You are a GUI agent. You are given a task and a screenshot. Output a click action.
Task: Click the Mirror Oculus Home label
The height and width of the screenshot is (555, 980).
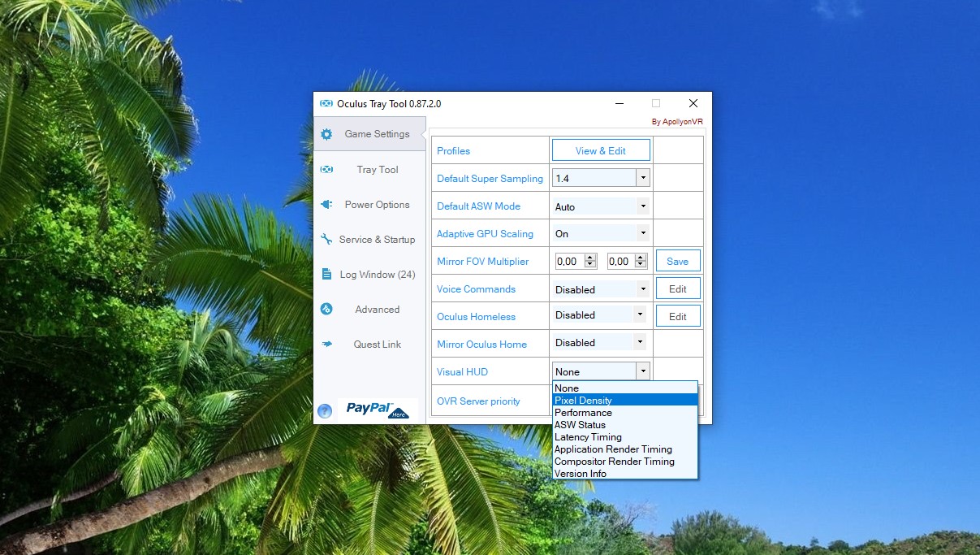(x=481, y=344)
